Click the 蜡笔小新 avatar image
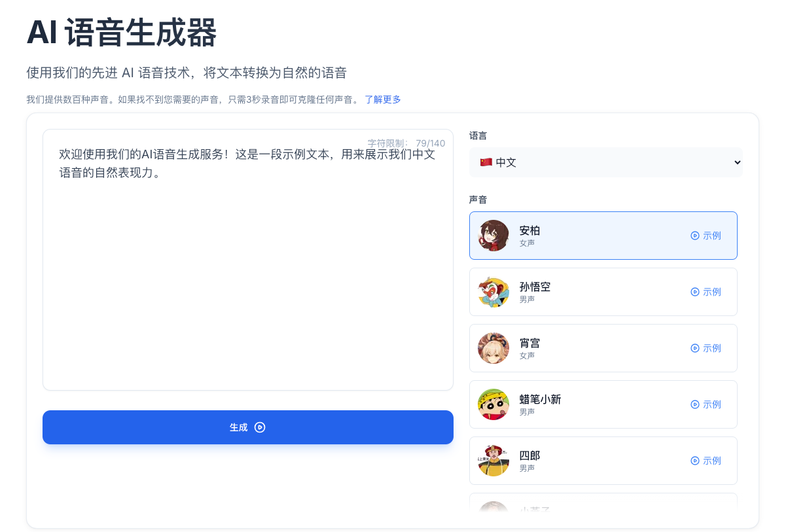The image size is (788, 532). [x=493, y=404]
